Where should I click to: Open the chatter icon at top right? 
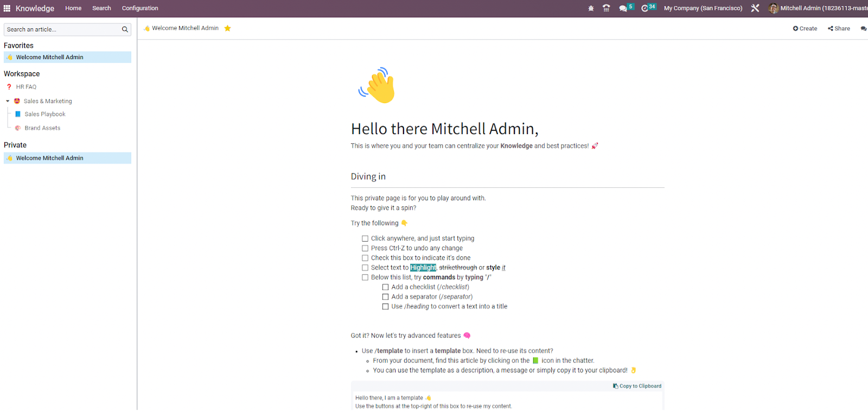(863, 29)
